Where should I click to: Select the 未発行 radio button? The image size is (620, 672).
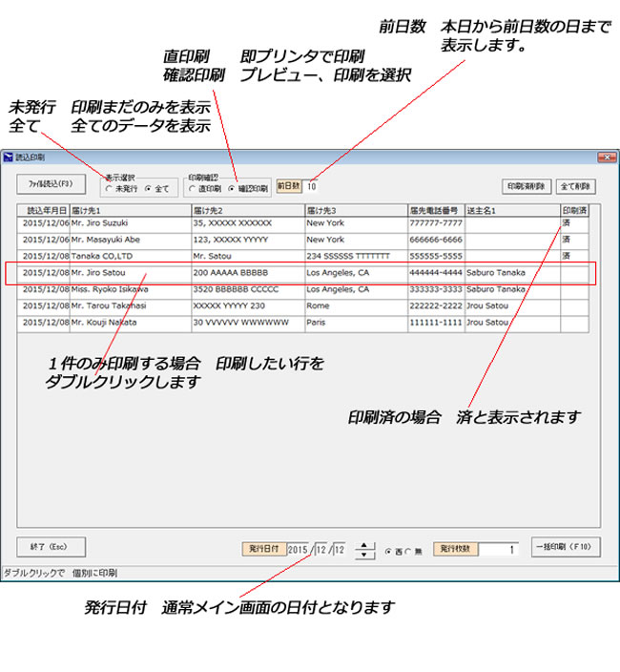pos(109,189)
